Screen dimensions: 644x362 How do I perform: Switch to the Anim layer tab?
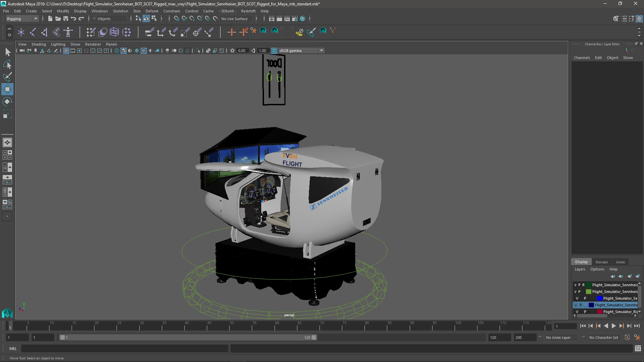[620, 262]
